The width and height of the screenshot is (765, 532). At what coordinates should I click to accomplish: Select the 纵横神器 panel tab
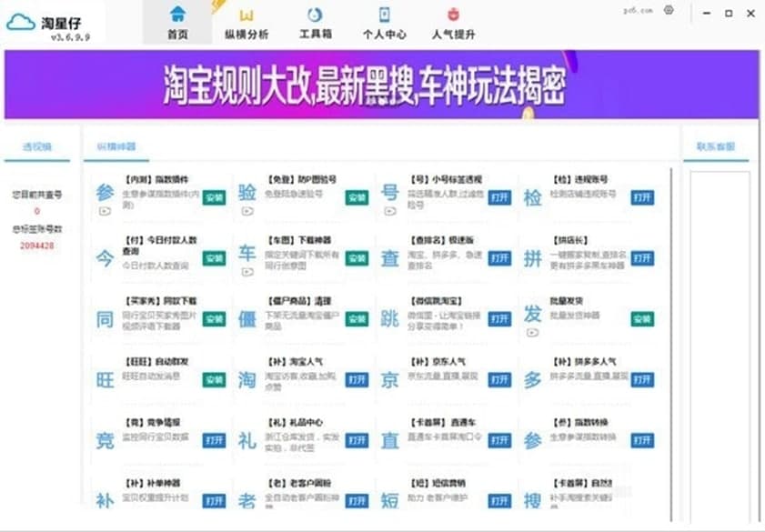coord(116,146)
